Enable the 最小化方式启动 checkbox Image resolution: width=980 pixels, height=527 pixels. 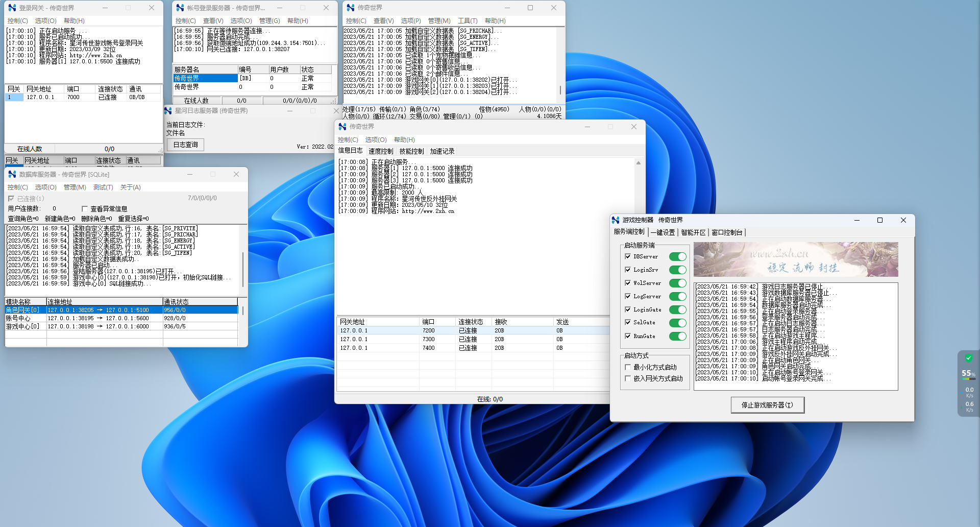[628, 367]
